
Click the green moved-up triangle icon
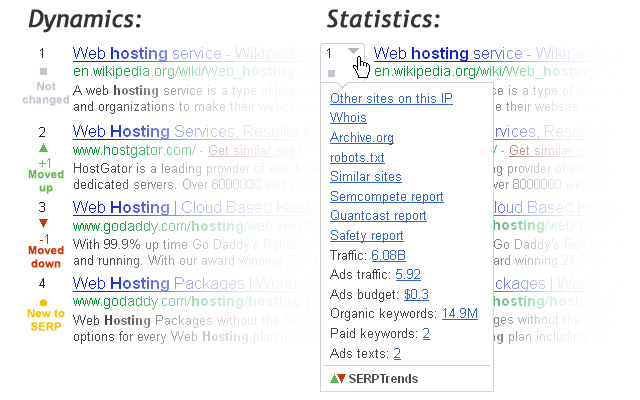click(42, 147)
